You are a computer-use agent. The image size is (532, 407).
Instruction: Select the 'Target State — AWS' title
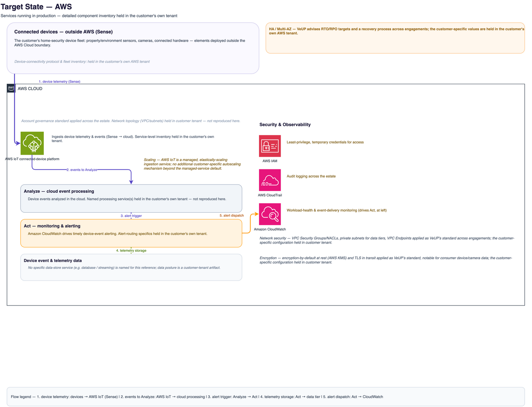(36, 7)
